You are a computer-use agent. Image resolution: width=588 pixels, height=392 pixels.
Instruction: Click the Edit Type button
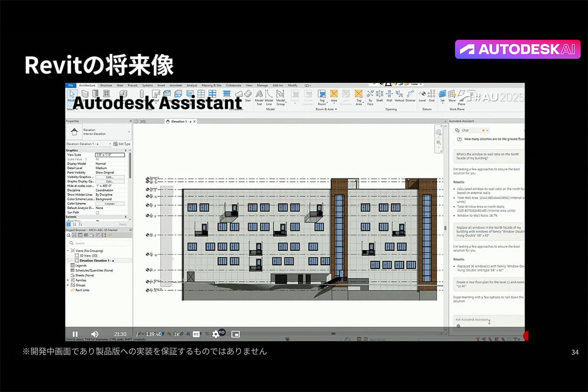(121, 144)
